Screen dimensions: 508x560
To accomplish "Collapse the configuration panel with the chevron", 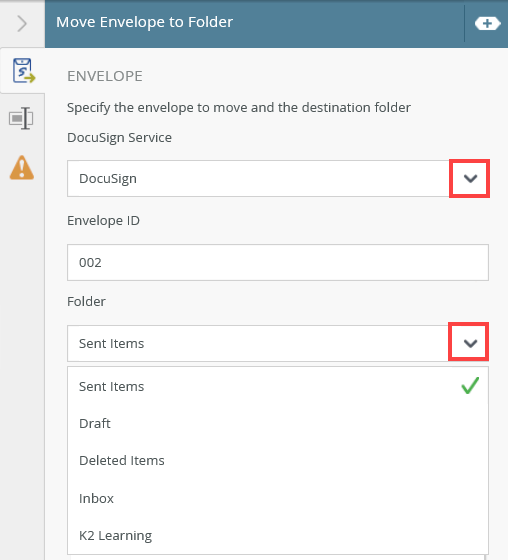I will (x=22, y=24).
